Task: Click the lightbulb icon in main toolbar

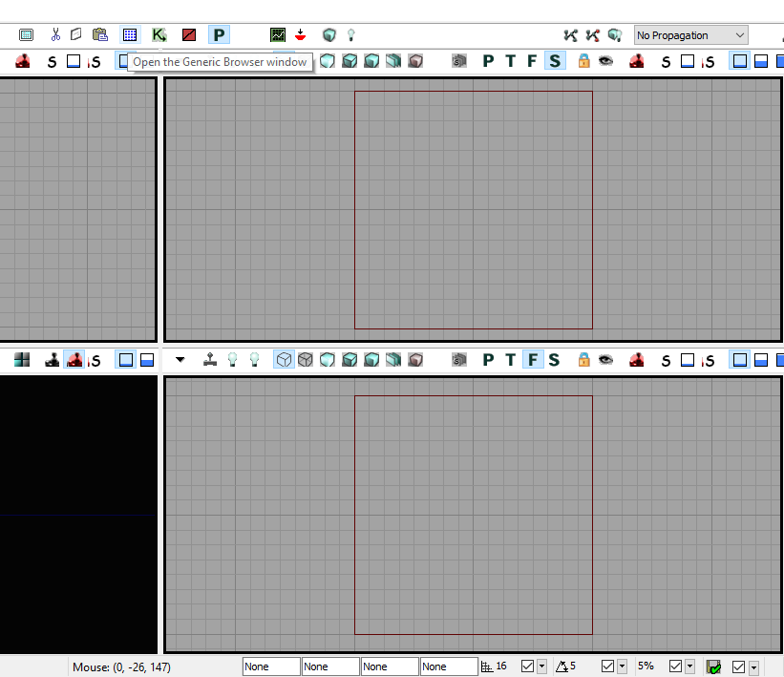Action: (x=351, y=35)
